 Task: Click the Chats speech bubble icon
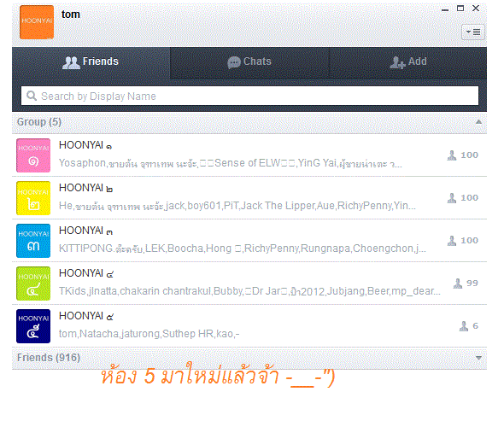[234, 62]
